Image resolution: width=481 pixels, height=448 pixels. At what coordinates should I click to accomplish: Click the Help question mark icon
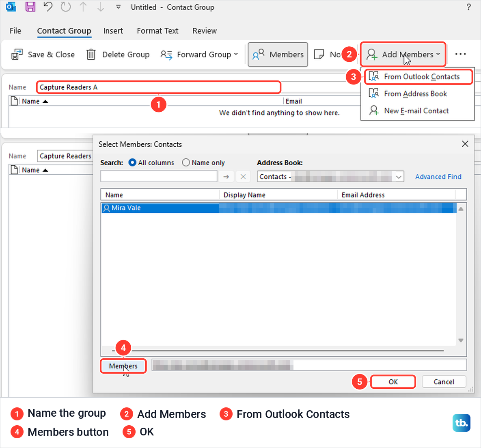(468, 7)
